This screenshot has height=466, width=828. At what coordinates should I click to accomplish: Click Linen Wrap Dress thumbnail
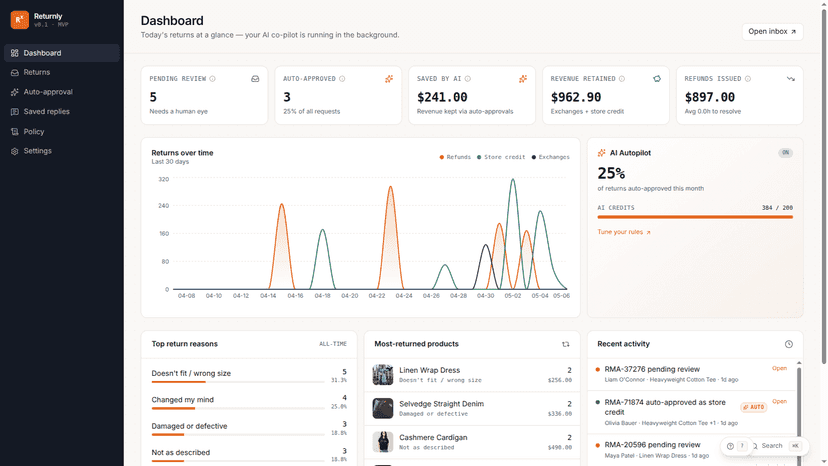(x=383, y=375)
